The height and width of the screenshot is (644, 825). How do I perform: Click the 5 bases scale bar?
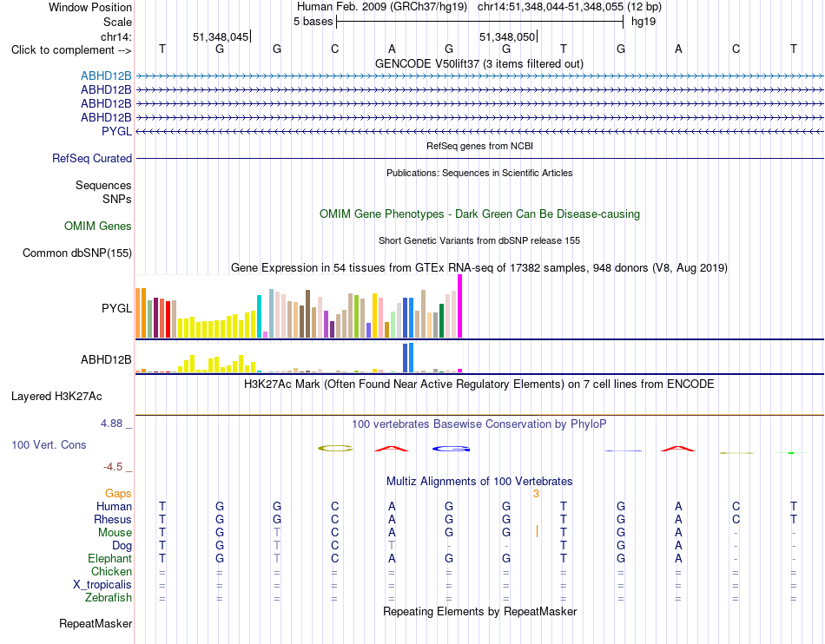coord(480,22)
